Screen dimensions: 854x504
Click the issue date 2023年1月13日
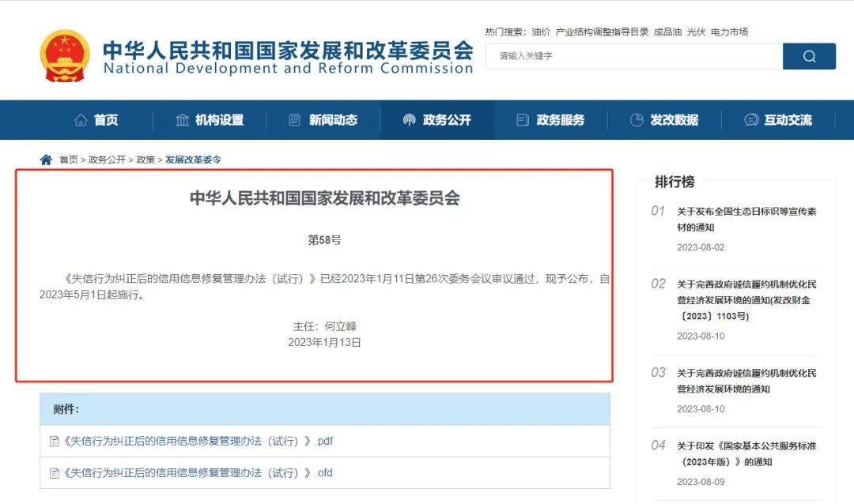[x=325, y=342]
